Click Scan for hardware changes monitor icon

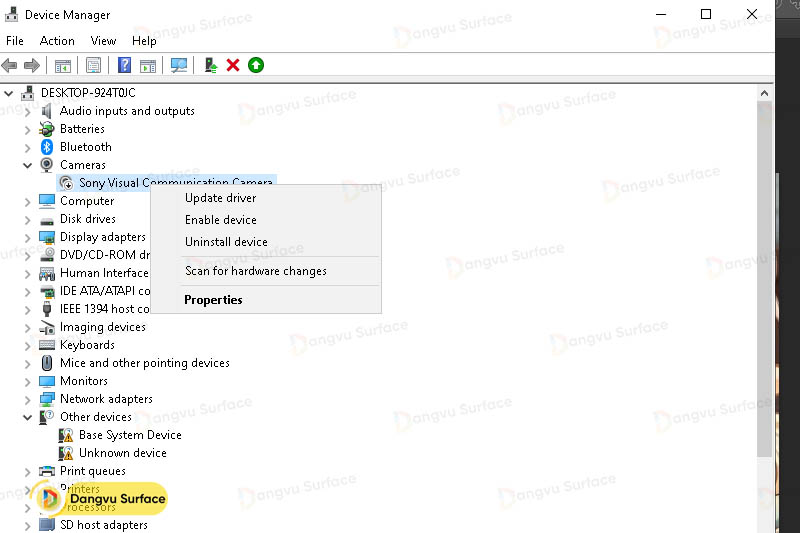click(x=179, y=65)
